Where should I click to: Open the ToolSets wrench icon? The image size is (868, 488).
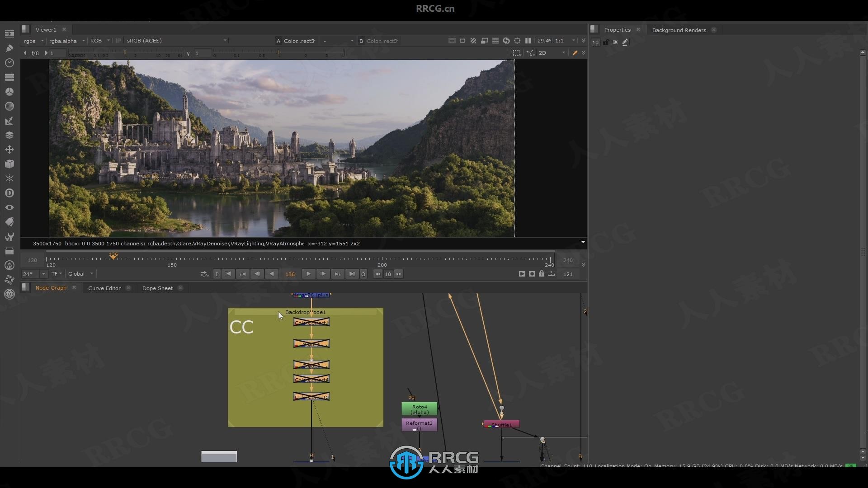point(9,236)
